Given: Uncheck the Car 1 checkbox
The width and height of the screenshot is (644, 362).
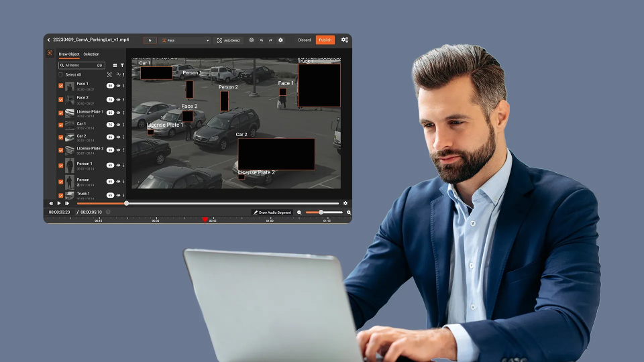Looking at the screenshot, I should pos(61,125).
